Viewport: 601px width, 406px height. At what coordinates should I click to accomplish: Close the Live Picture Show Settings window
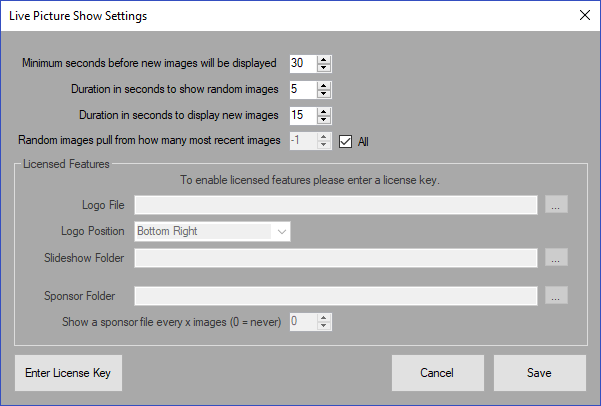(585, 15)
